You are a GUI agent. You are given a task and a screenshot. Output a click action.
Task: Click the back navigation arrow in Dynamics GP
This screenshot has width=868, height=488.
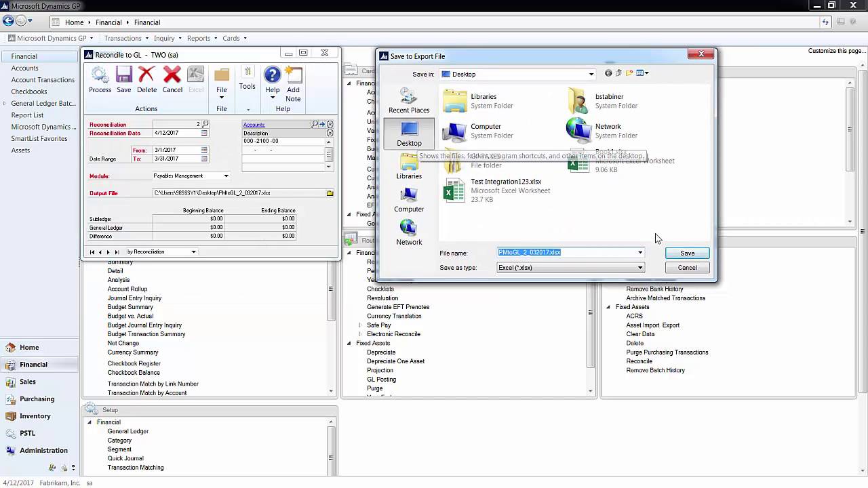[9, 21]
